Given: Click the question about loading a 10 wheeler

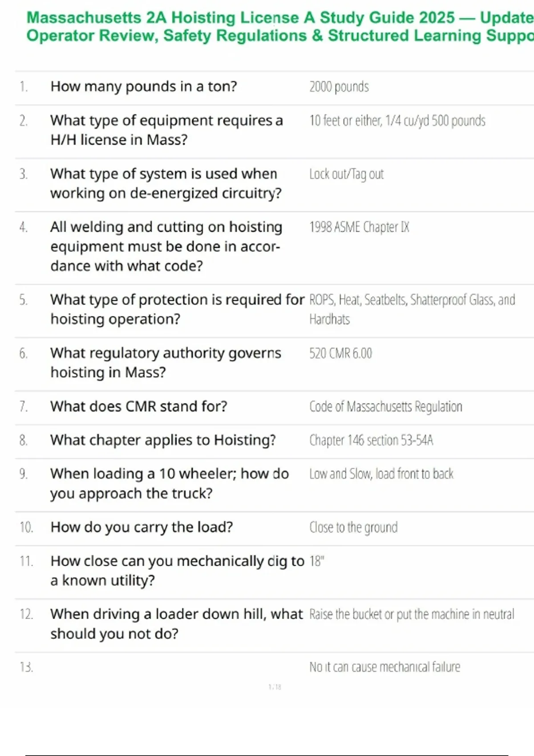Looking at the screenshot, I should coord(170,483).
